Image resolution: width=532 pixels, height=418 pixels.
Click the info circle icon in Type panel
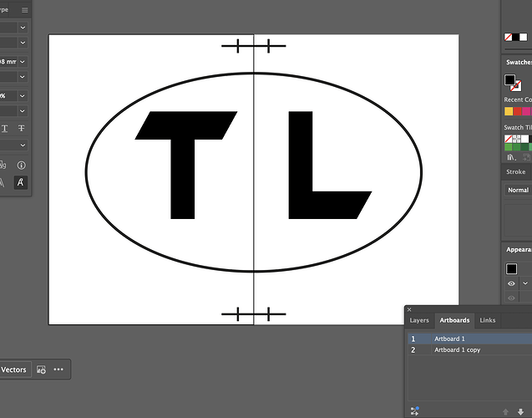(x=21, y=166)
